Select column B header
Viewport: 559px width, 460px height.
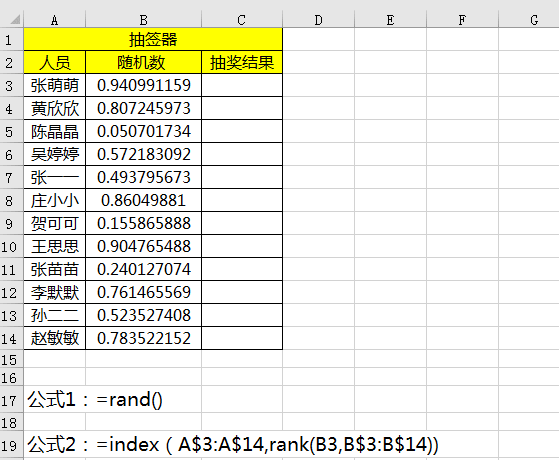click(144, 20)
